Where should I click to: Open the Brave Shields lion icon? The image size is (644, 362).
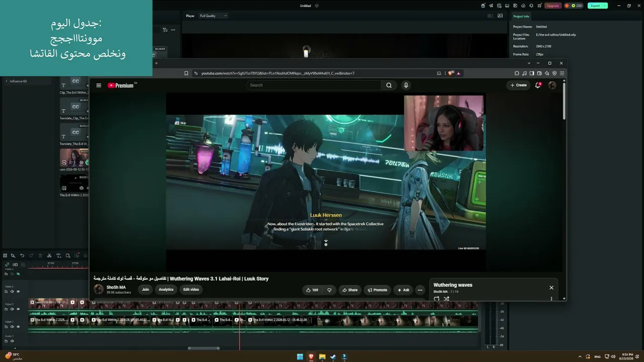pos(450,73)
